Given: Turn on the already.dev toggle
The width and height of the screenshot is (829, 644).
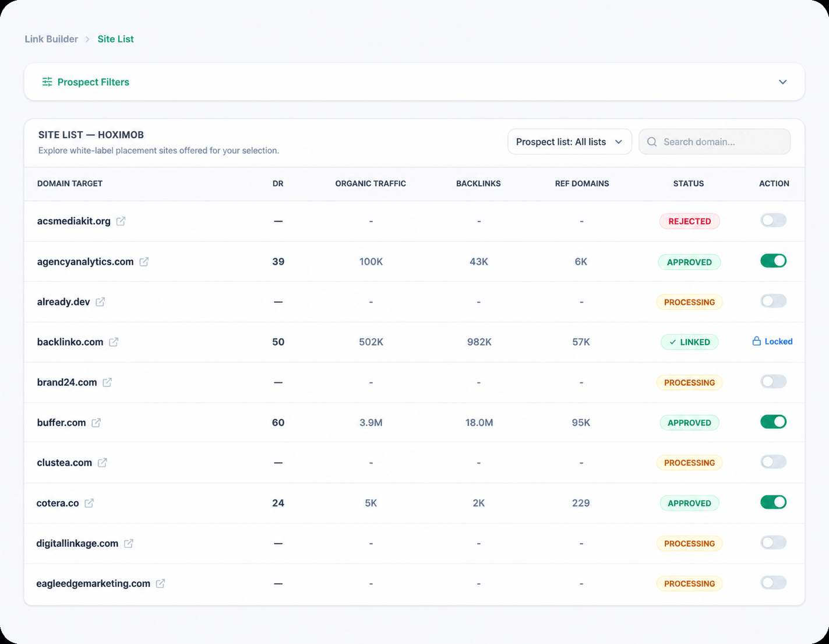Looking at the screenshot, I should pyautogui.click(x=773, y=301).
